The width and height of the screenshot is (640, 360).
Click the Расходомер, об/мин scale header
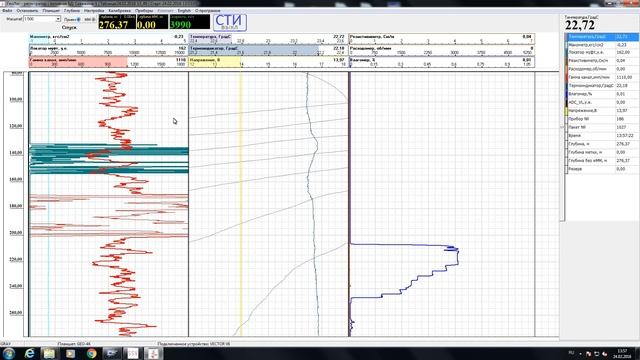tap(442, 51)
